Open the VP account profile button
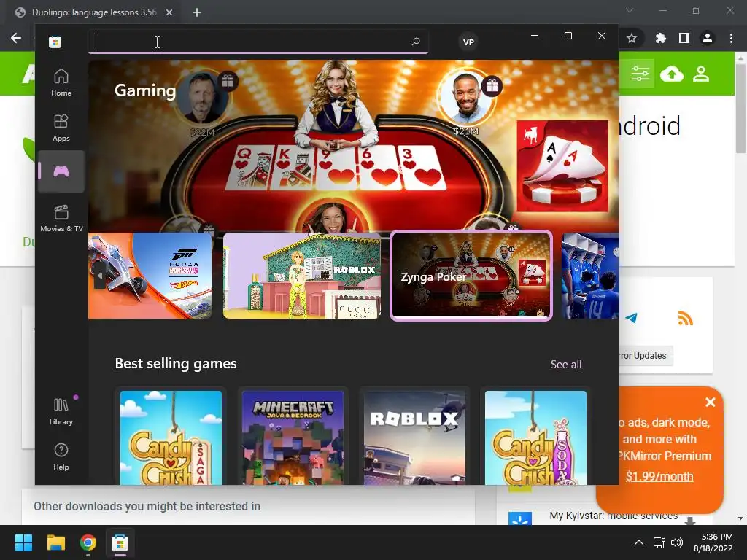The image size is (747, 560). 468,42
